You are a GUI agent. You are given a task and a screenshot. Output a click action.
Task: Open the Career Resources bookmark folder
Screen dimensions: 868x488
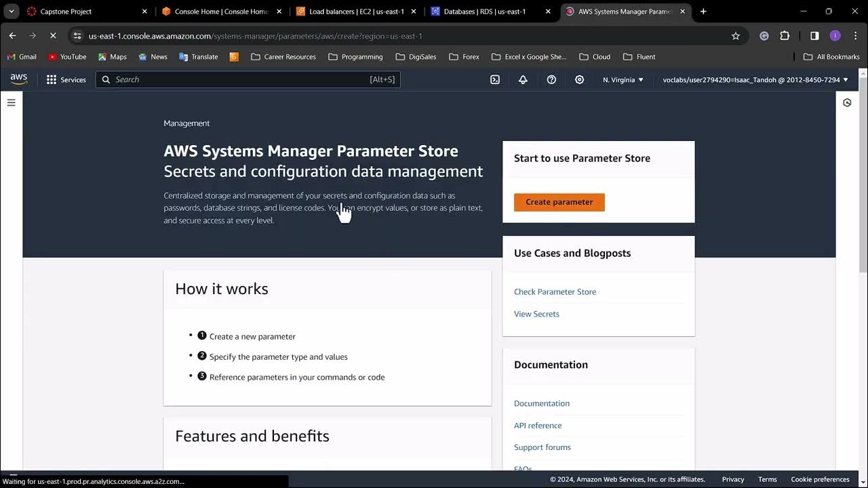click(x=283, y=57)
